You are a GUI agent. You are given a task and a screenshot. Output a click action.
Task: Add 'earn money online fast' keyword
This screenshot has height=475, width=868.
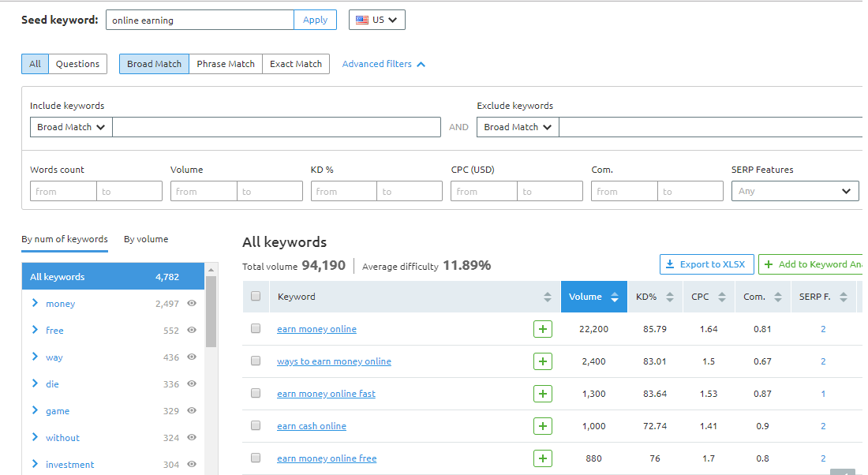(543, 394)
